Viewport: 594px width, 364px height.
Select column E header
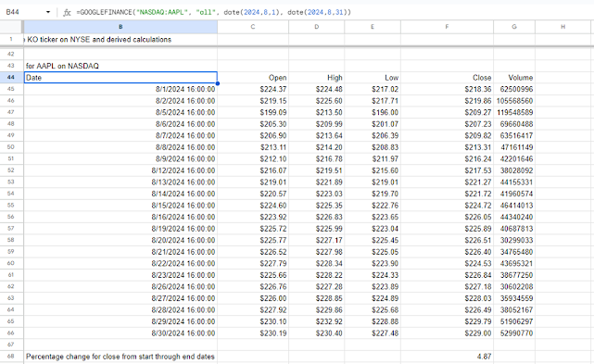pos(373,27)
